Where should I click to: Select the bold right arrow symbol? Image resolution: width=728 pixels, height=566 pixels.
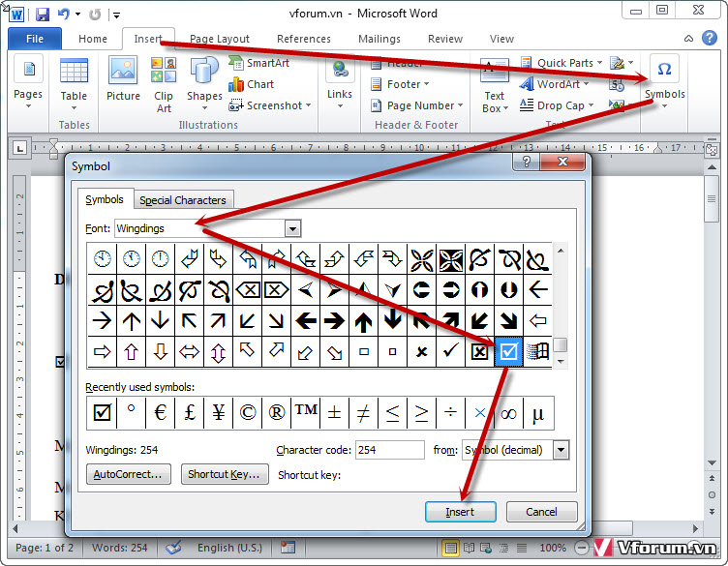click(334, 320)
